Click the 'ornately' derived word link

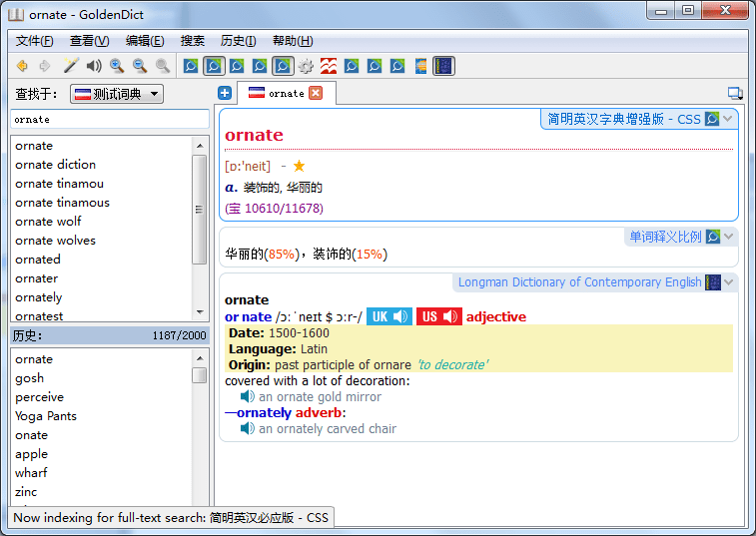click(264, 413)
